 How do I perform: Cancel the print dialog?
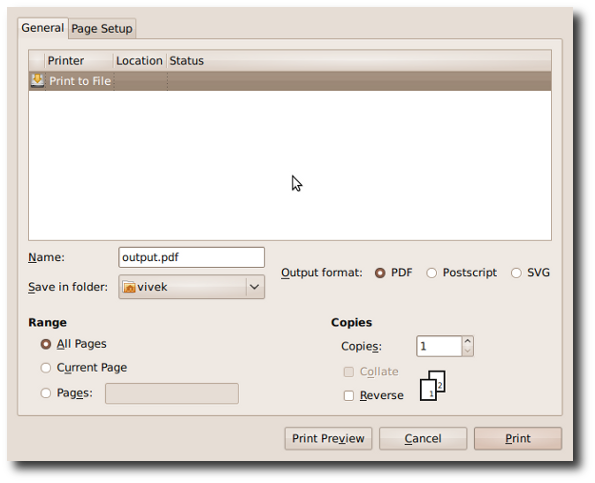pos(423,439)
